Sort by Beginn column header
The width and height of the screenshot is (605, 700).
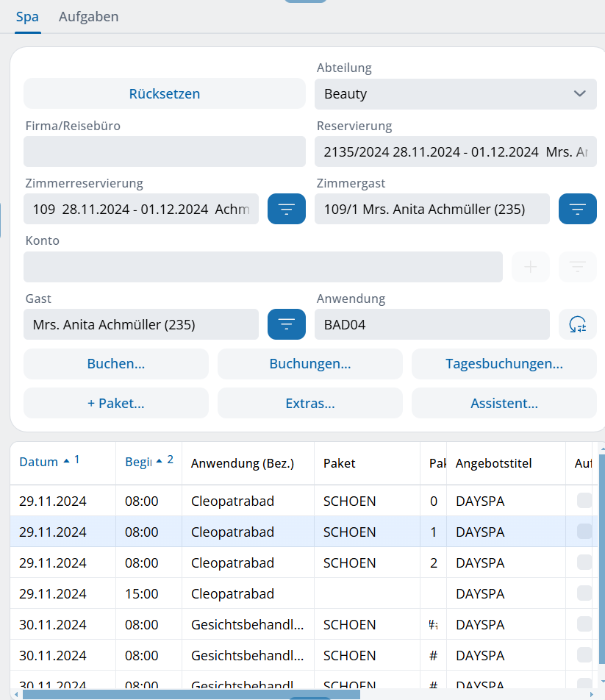[138, 462]
